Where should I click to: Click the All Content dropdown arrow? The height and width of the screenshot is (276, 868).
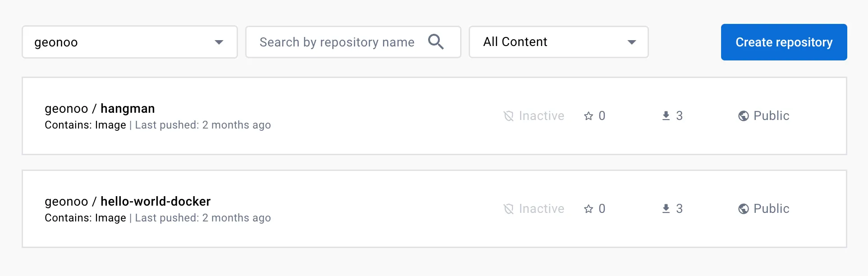(x=631, y=42)
